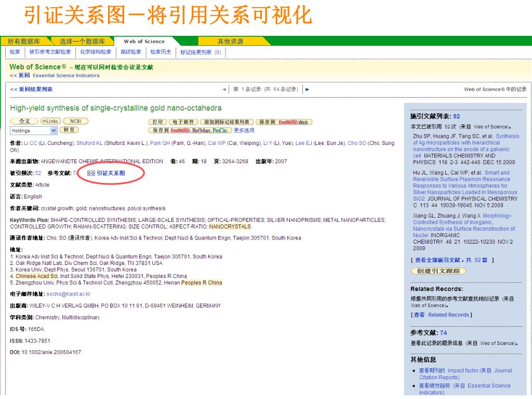Switch to 其他资源 tab
This screenshot has width=532, height=399.
tap(230, 42)
